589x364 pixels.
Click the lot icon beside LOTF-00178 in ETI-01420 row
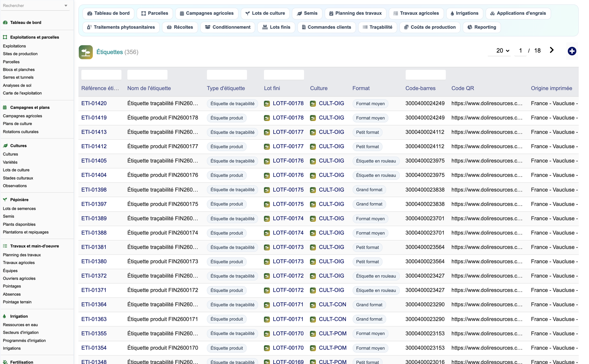coord(267,104)
